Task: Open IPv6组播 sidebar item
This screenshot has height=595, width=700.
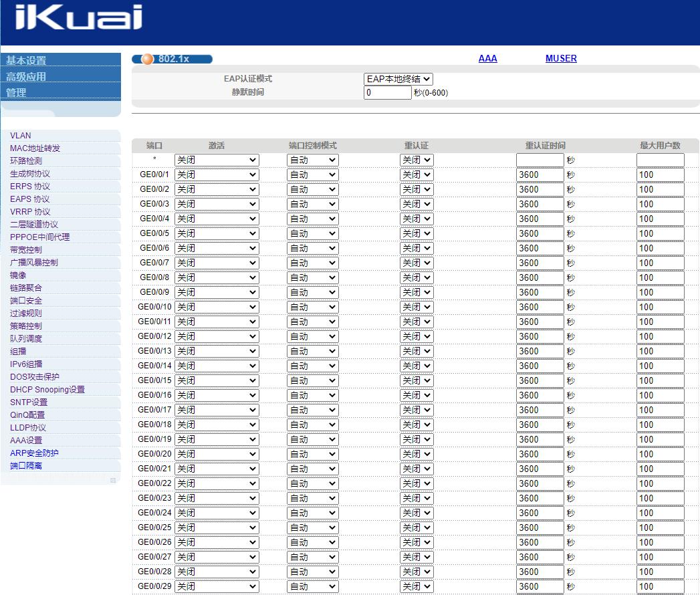Action: click(26, 364)
